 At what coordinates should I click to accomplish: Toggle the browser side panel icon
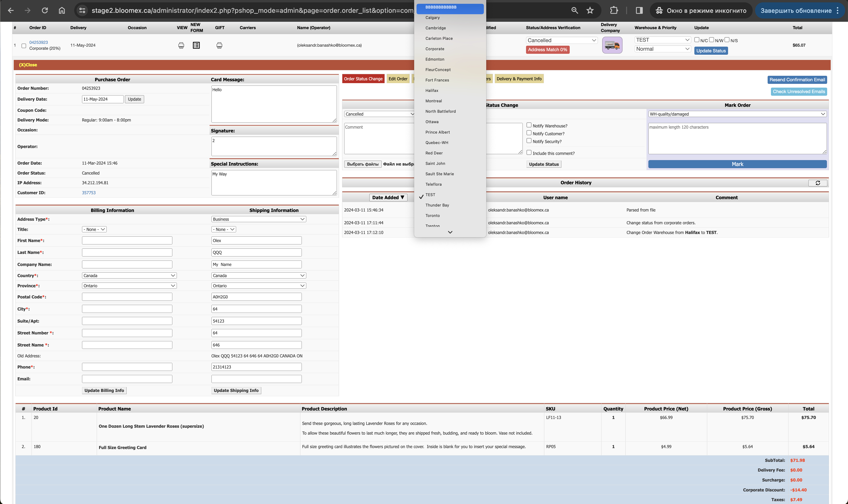pyautogui.click(x=639, y=10)
